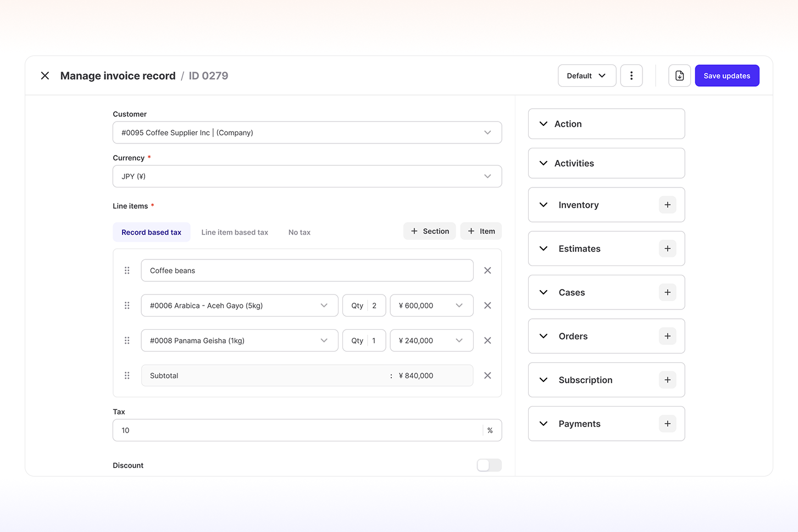
Task: Open the Currency JPY dropdown
Action: 307,176
